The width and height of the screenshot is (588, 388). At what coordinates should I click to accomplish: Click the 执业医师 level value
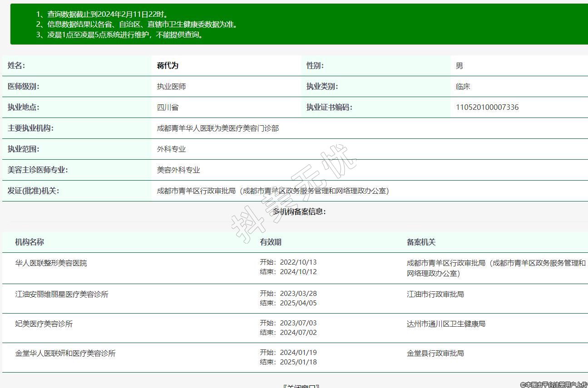(171, 87)
